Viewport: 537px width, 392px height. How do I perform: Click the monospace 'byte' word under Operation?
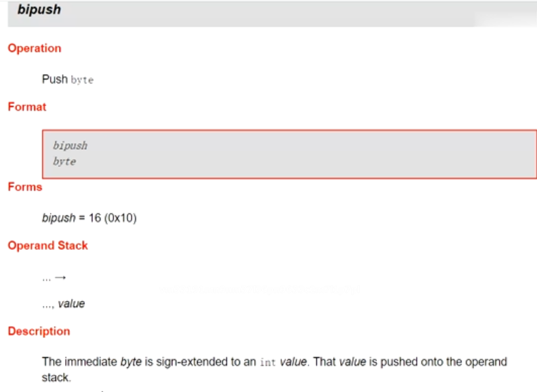(82, 80)
